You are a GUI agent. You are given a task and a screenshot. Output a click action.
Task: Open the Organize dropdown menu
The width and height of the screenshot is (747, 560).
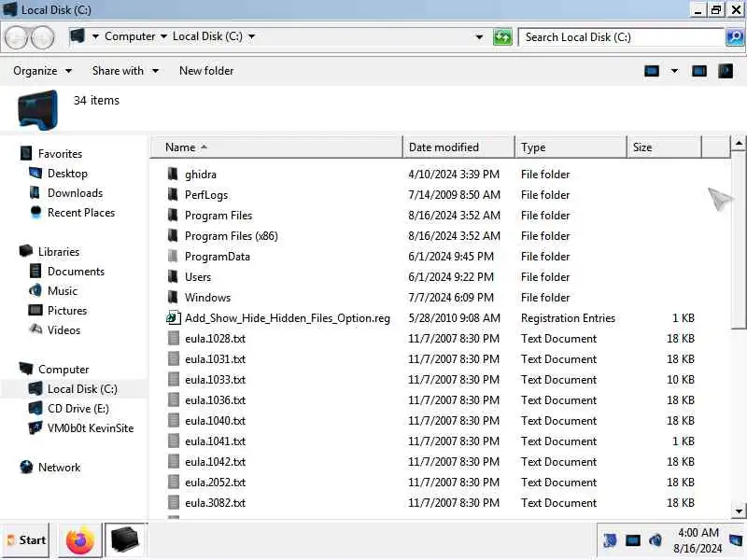tap(43, 71)
